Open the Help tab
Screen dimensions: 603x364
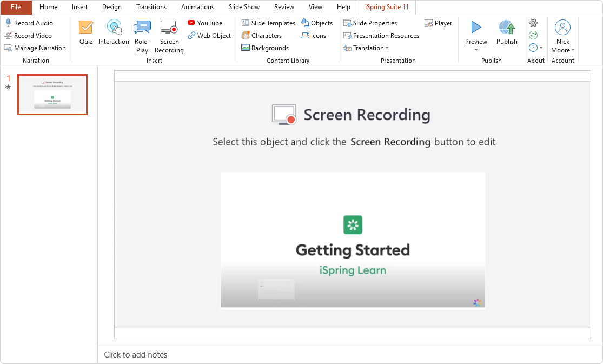pos(343,7)
